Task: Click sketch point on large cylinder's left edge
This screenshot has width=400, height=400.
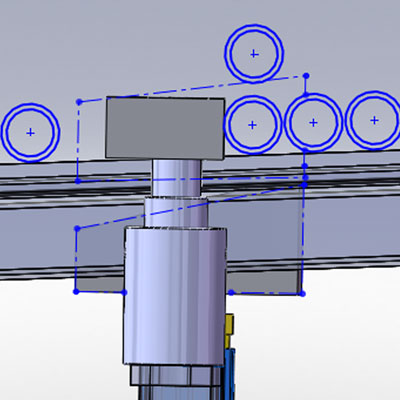Action: (x=124, y=292)
